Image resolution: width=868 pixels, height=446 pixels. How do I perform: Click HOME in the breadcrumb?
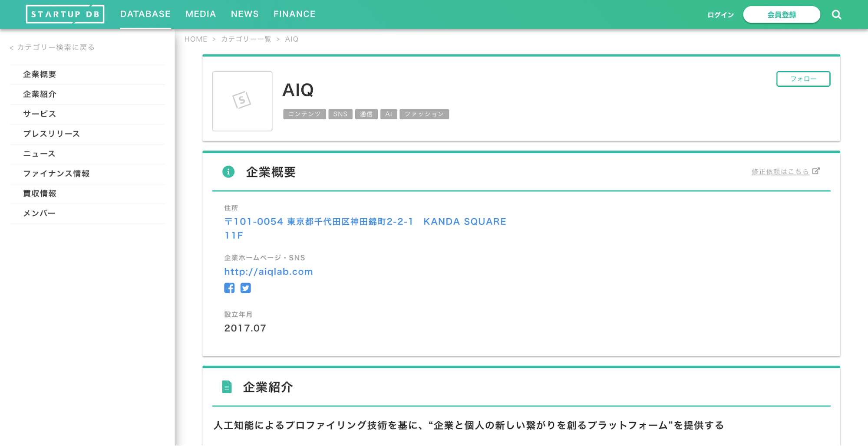196,39
